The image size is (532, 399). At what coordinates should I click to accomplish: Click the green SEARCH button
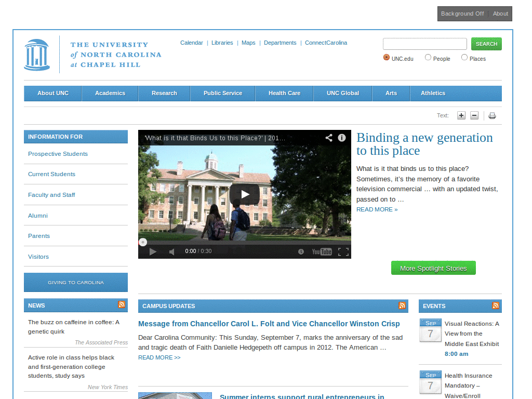[486, 44]
